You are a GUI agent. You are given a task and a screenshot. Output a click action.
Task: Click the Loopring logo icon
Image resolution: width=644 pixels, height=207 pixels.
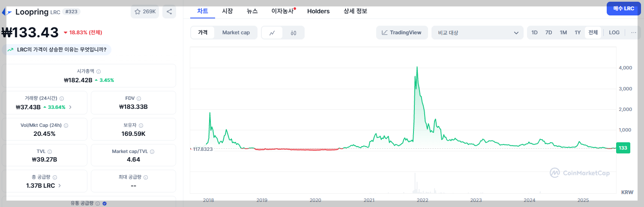[x=7, y=12]
